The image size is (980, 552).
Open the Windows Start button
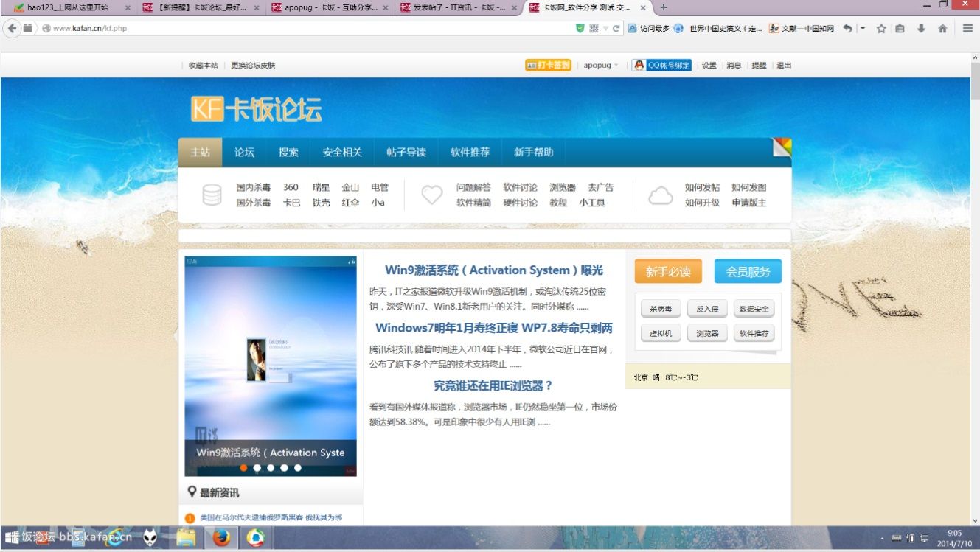click(x=11, y=538)
